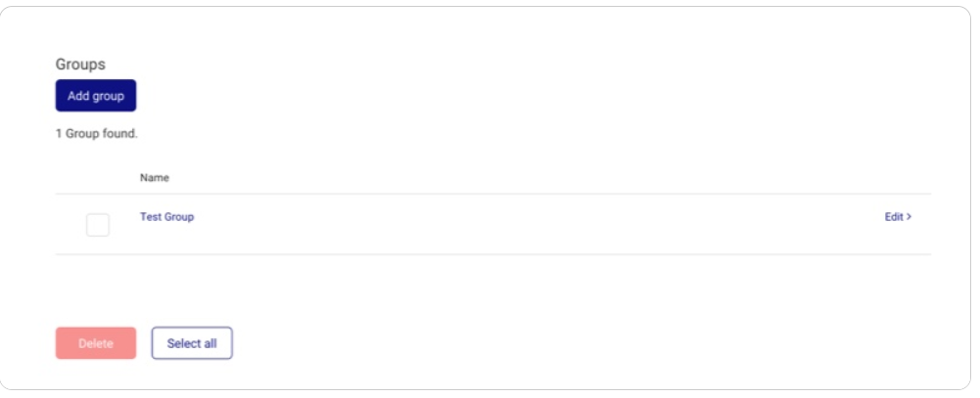Sort the list by the Name label
The height and width of the screenshot is (398, 980).
[x=155, y=178]
